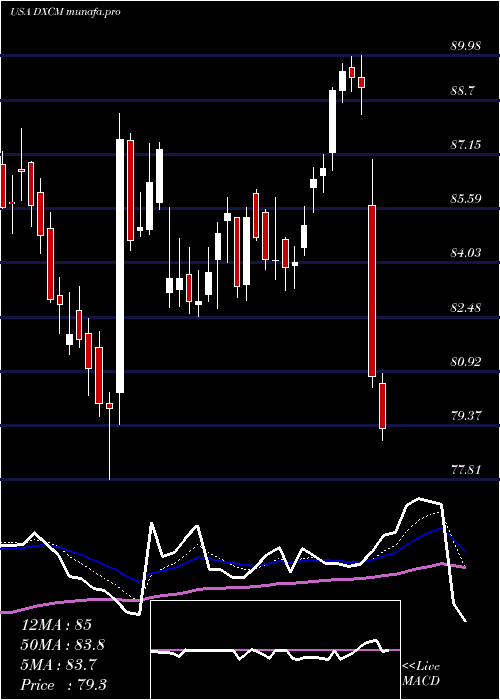Click the white candle breaking above 88.7
This screenshot has height=700, width=500.
coord(333,121)
